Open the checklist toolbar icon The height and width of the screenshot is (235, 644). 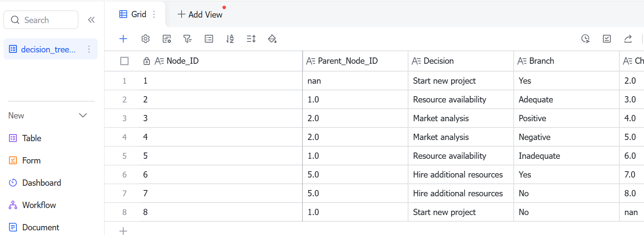pyautogui.click(x=607, y=39)
